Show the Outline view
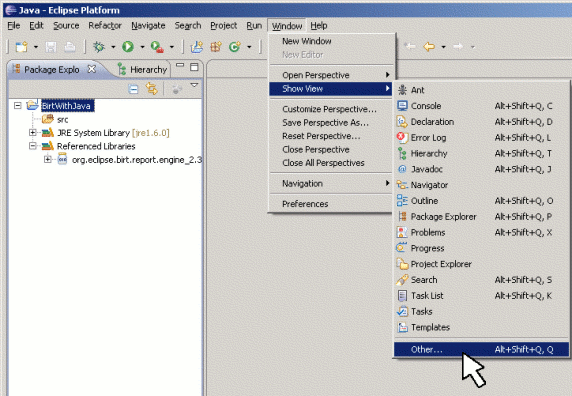The height and width of the screenshot is (396, 572). click(481, 201)
